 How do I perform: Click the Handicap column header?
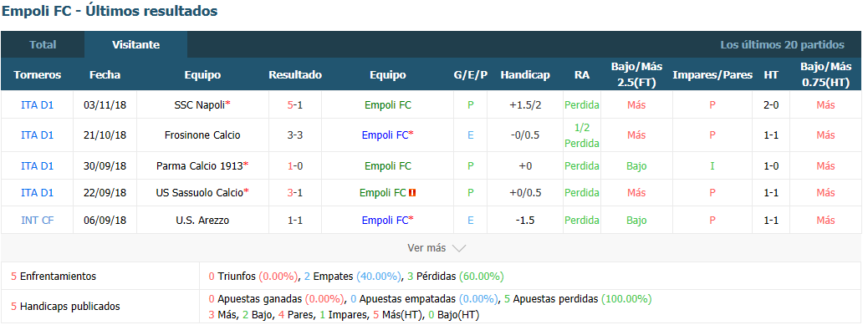(525, 75)
